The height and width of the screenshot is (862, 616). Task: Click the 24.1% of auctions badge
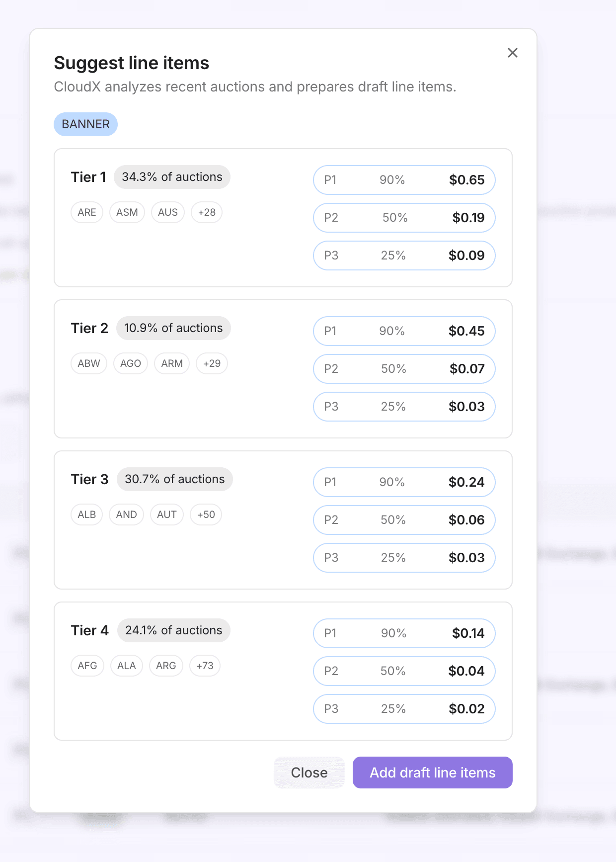174,630
